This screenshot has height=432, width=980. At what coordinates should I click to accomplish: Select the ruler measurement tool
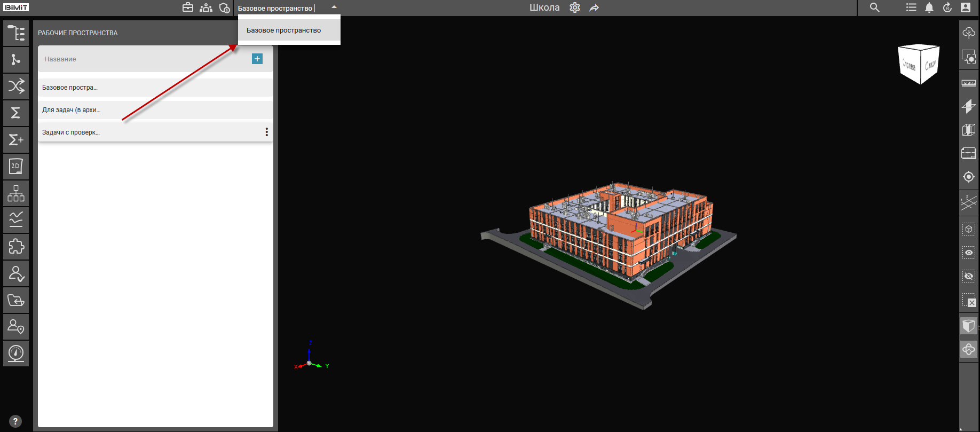point(968,83)
